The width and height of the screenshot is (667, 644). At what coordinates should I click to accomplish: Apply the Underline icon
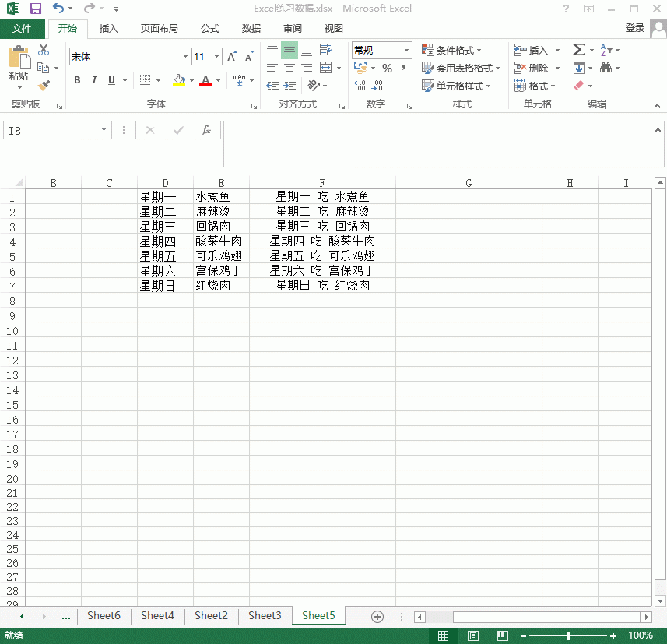click(x=109, y=79)
